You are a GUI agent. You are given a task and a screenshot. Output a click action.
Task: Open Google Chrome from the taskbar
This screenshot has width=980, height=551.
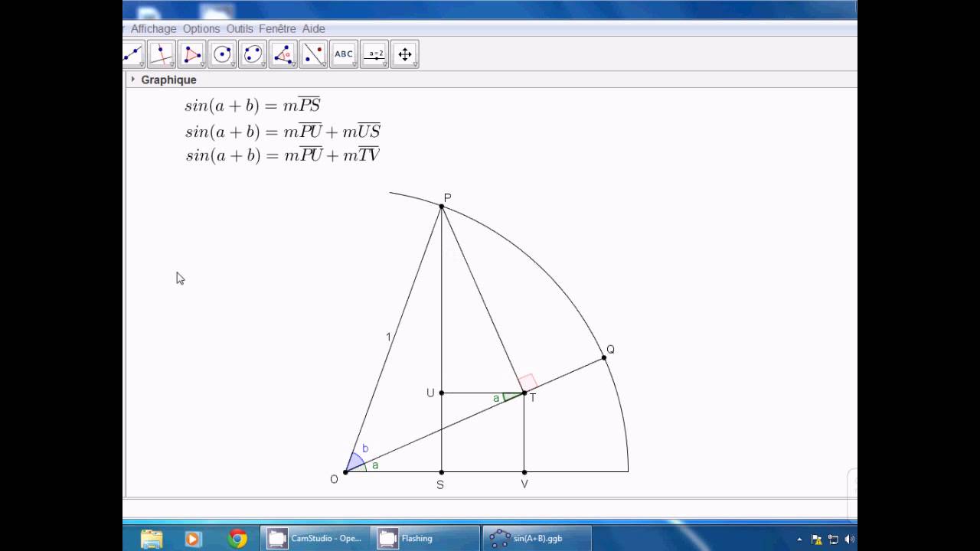coord(237,539)
